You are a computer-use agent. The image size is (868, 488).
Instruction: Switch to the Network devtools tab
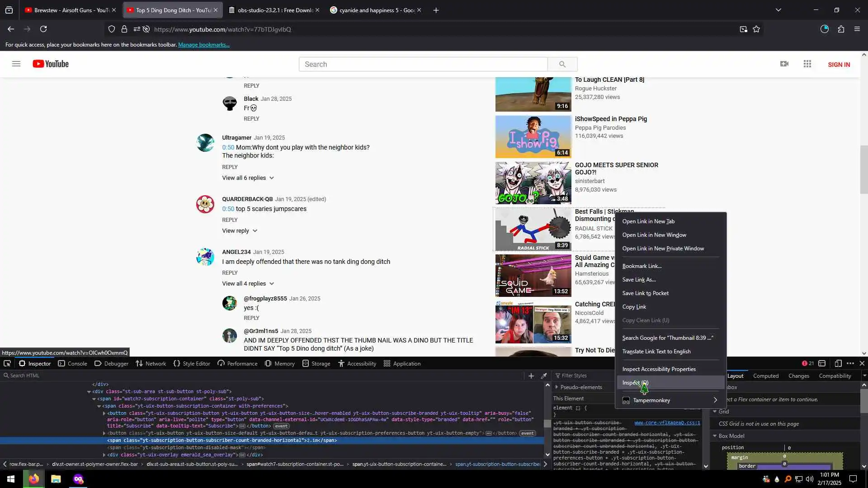click(x=151, y=364)
